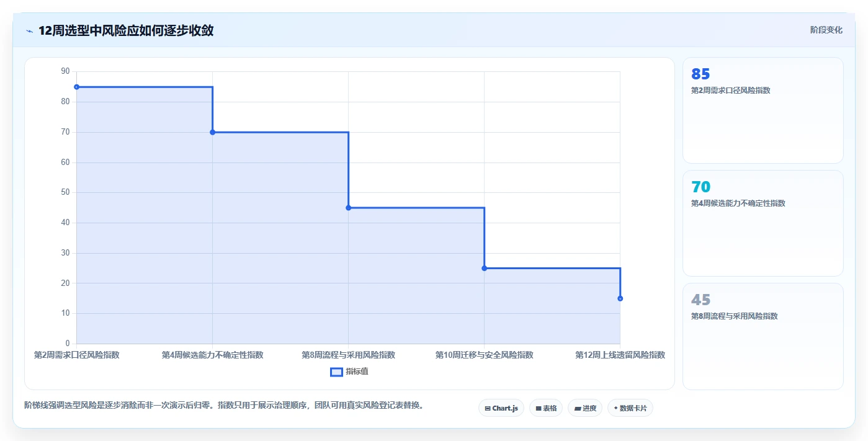The width and height of the screenshot is (868, 441).
Task: Click x-axis label 第8周流程与采用风险指数
Action: pyautogui.click(x=349, y=355)
